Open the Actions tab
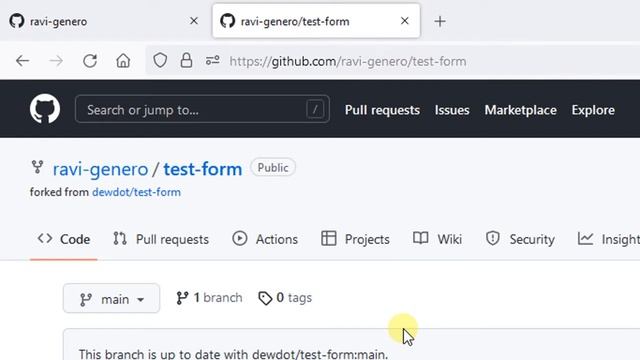Image resolution: width=640 pixels, height=360 pixels. pyautogui.click(x=265, y=239)
